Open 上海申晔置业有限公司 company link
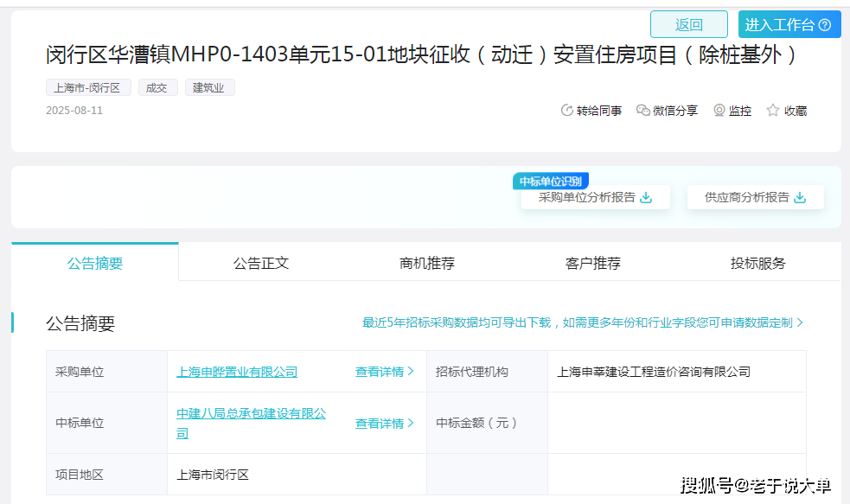 click(237, 372)
